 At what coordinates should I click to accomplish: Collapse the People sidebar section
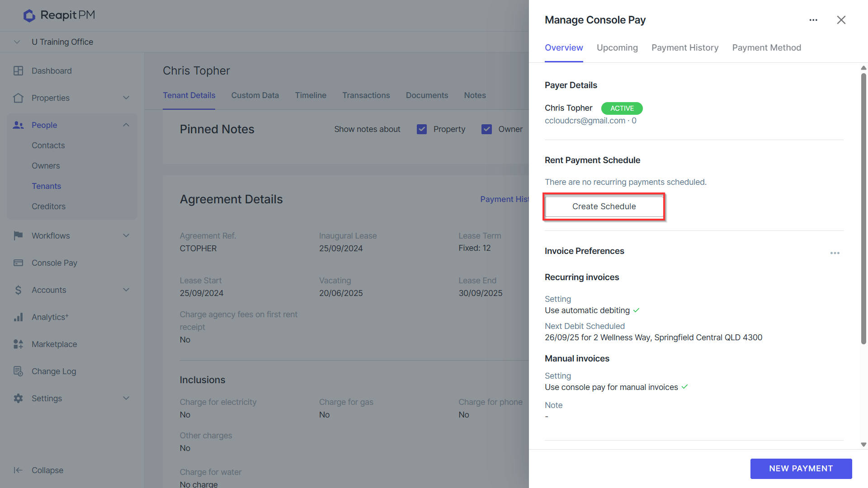(126, 125)
